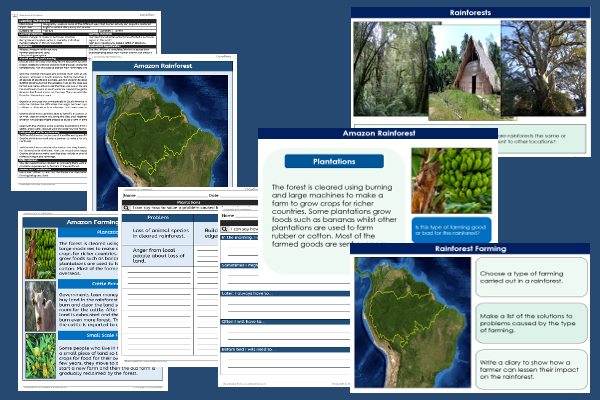Select the 'In the morning' diary prompt bar
Screen dimensions: 600x400
[240, 238]
